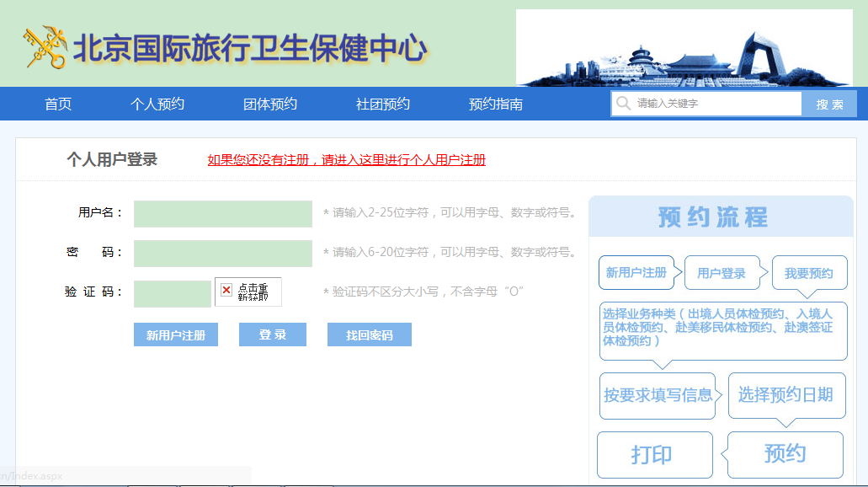Click 我要预约 step in the flow chart
Screen dimensions: 868x487
click(x=809, y=273)
